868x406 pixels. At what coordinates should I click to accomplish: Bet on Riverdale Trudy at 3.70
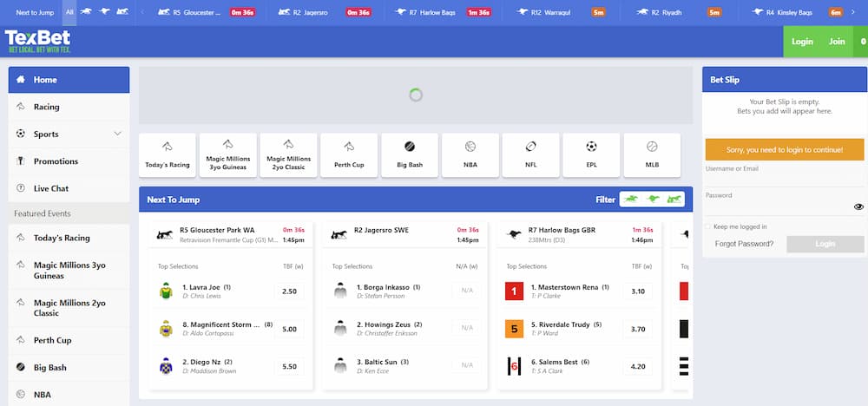coord(638,329)
